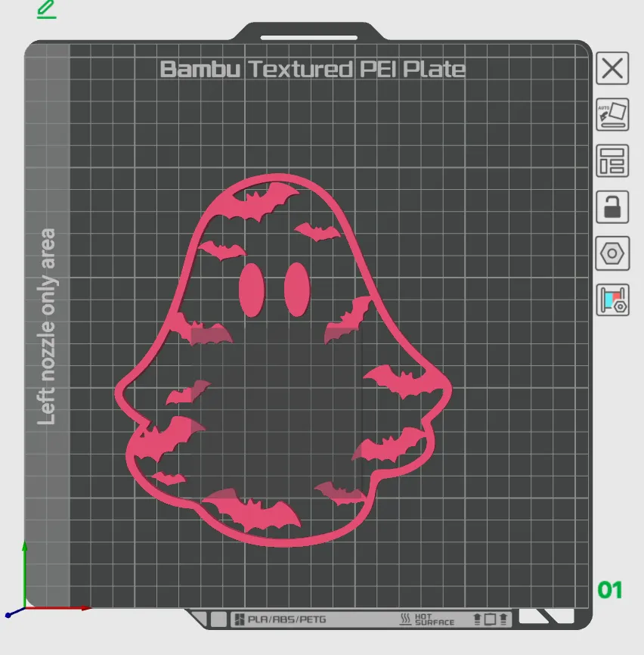This screenshot has width=644, height=655.
Task: Open filament mapping settings icon
Action: click(x=611, y=300)
